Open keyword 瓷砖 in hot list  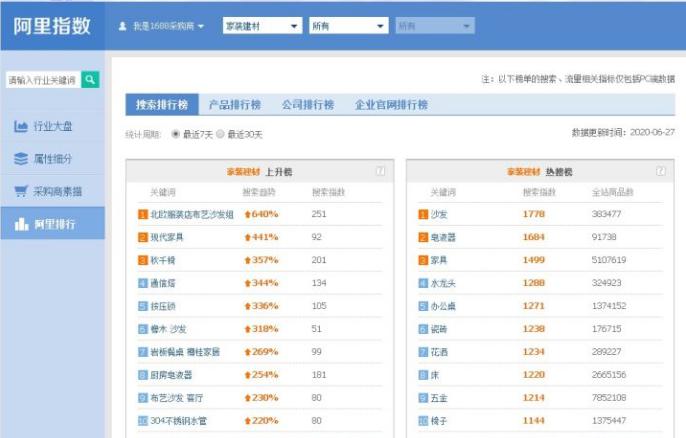tap(439, 329)
